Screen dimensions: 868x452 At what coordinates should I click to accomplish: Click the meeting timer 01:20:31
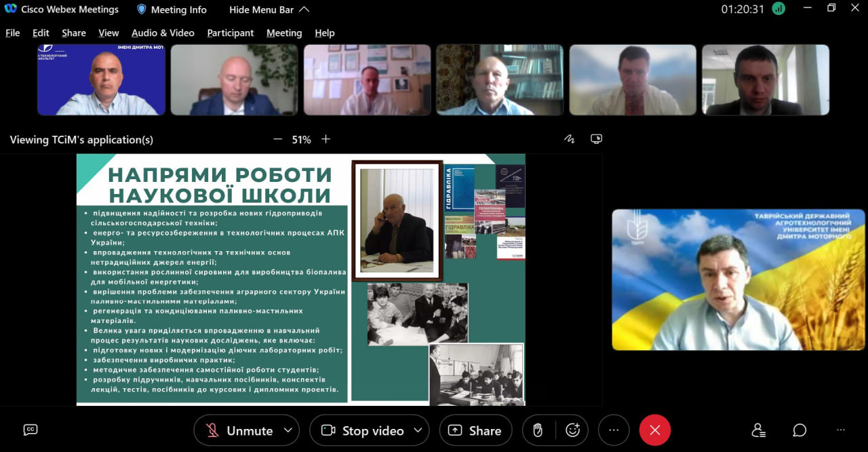(743, 10)
